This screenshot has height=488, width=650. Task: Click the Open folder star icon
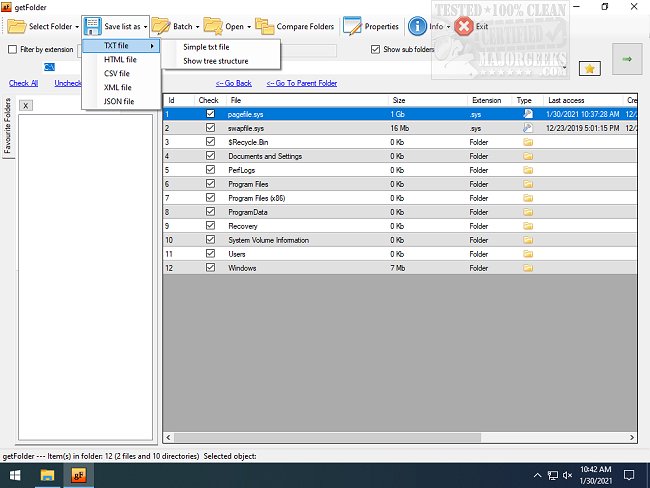tap(213, 26)
